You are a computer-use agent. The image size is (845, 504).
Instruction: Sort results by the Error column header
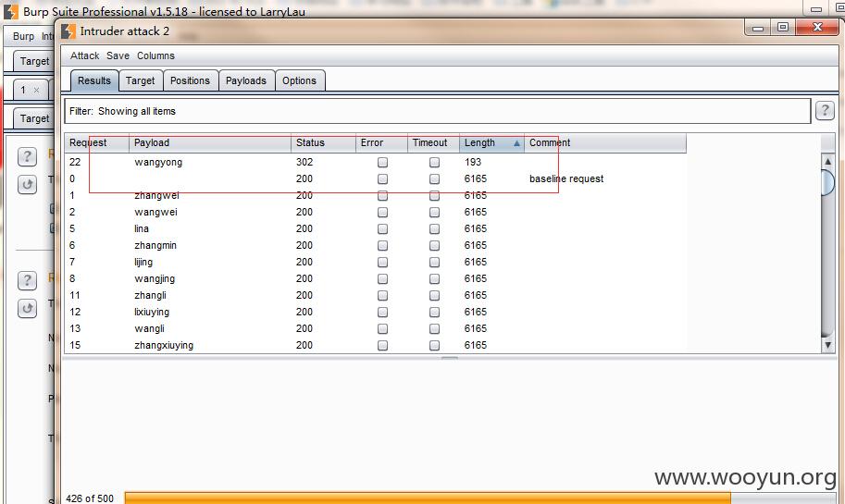pos(381,143)
